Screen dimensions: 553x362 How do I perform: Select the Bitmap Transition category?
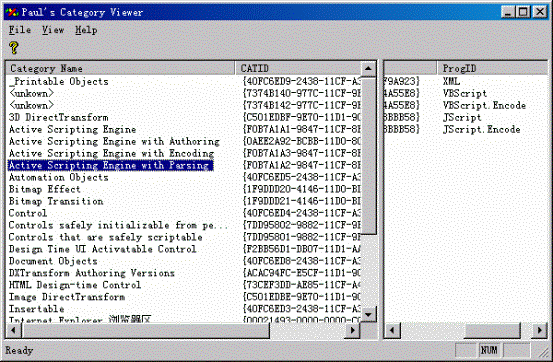point(56,201)
